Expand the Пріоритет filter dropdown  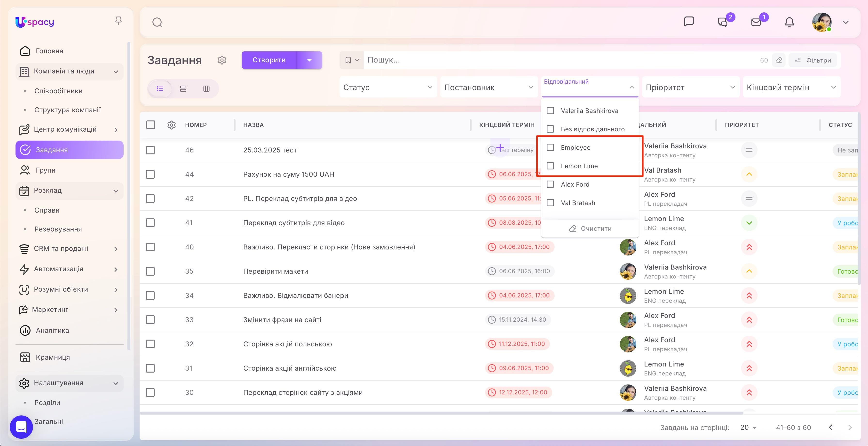(x=690, y=87)
